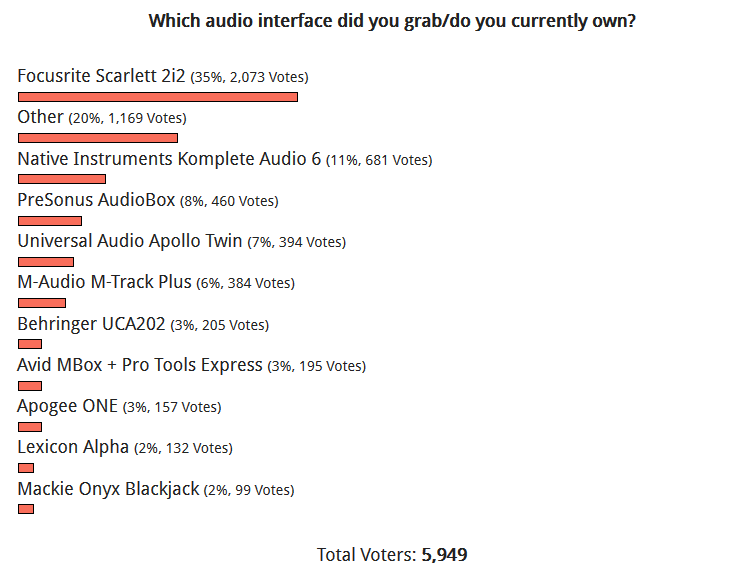Click the Total Voters 5,949 text
Image resolution: width=740 pixels, height=573 pixels.
[392, 555]
